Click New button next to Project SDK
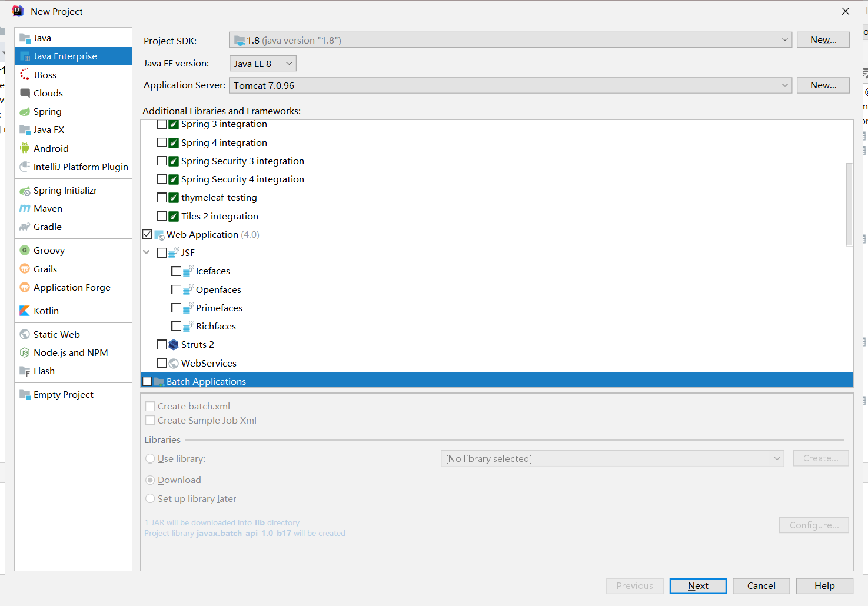Image resolution: width=868 pixels, height=606 pixels. [823, 40]
